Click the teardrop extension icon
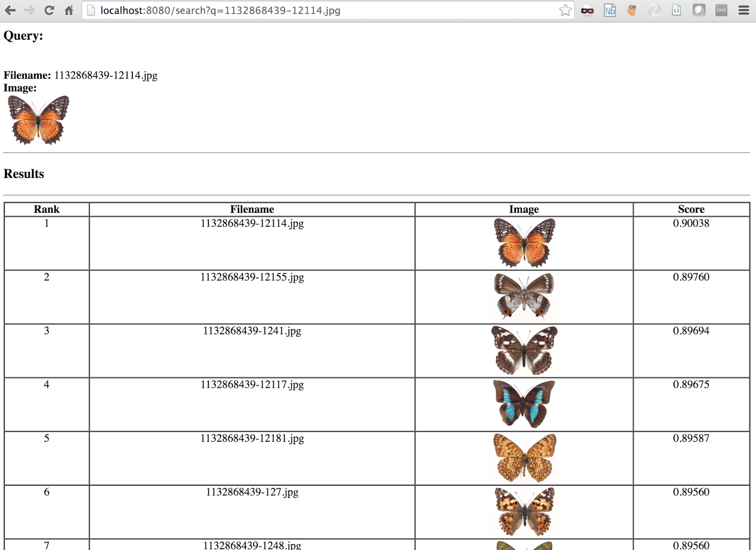 pyautogui.click(x=699, y=10)
